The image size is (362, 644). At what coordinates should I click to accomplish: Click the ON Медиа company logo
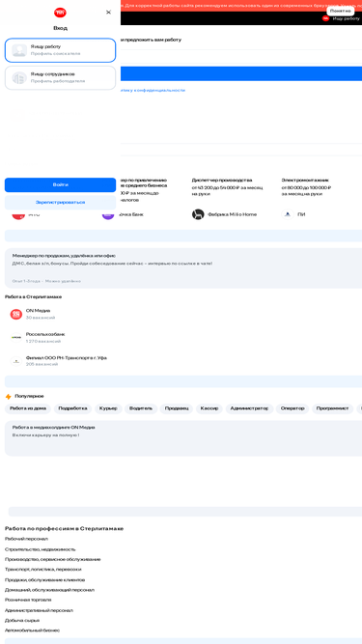click(x=16, y=314)
